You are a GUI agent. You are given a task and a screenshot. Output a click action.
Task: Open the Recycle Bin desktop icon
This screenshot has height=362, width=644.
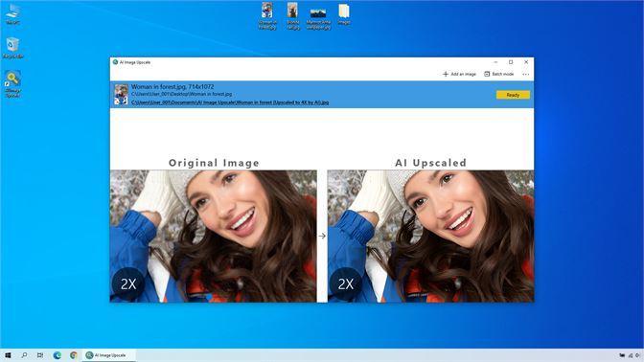(x=12, y=48)
